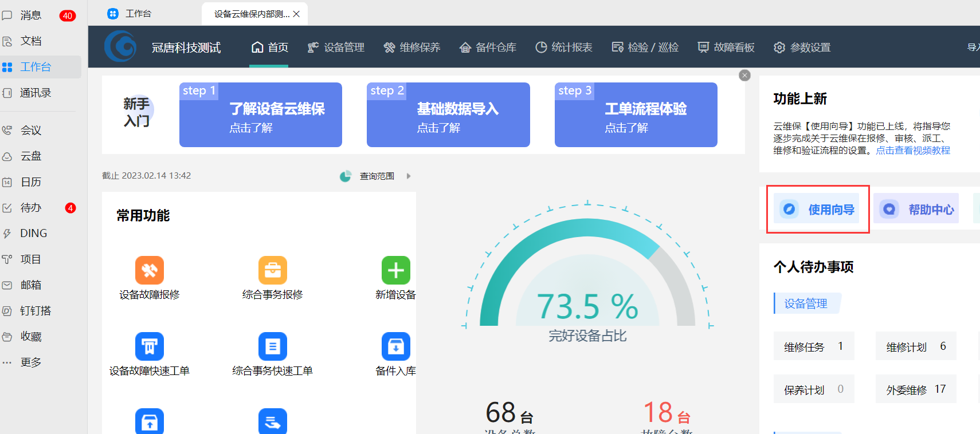Viewport: 980px width, 434px height.
Task: Open 故障看板 menu
Action: [726, 48]
